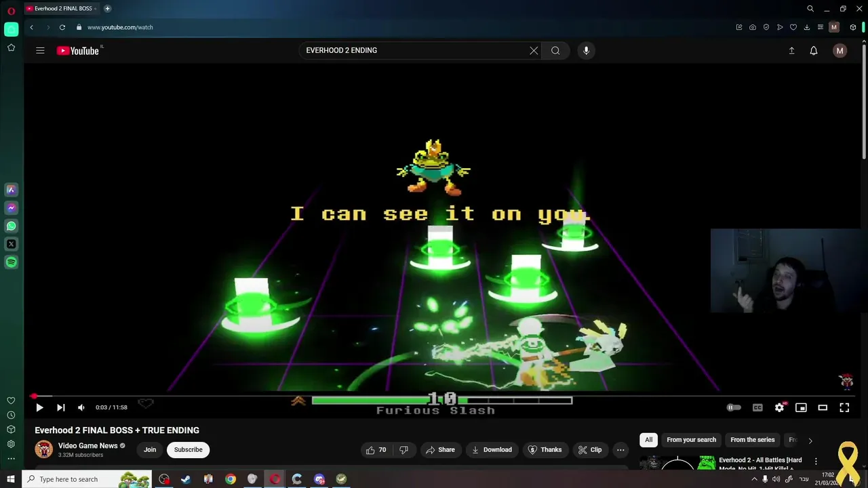The image size is (868, 488).
Task: Reload the current page
Action: tap(62, 27)
